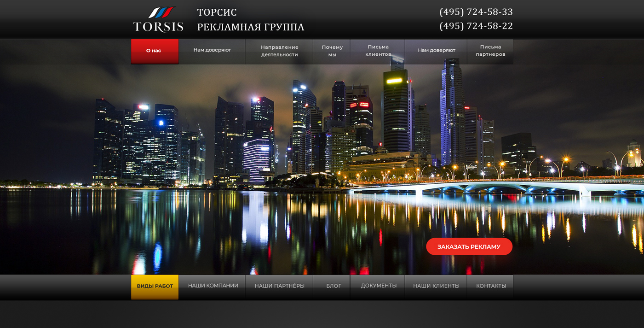Click the ТОРСИС site title text
This screenshot has width=644, height=328.
pos(217,12)
